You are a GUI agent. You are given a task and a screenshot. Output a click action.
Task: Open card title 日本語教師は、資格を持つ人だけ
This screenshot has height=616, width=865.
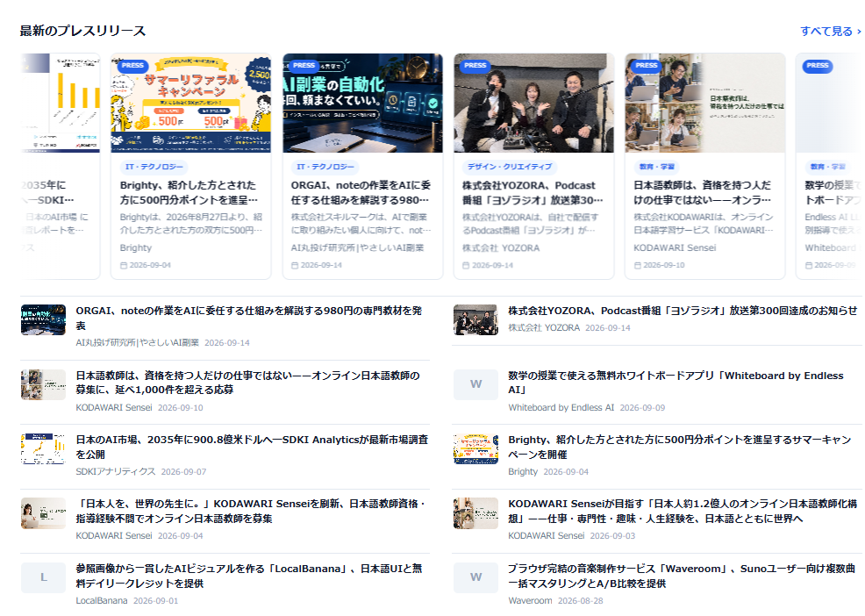point(702,193)
